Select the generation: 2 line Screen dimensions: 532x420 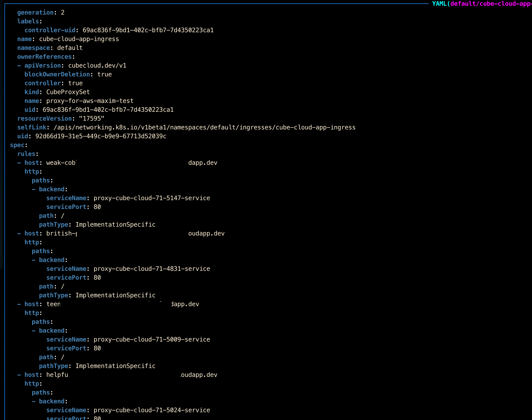pos(41,12)
